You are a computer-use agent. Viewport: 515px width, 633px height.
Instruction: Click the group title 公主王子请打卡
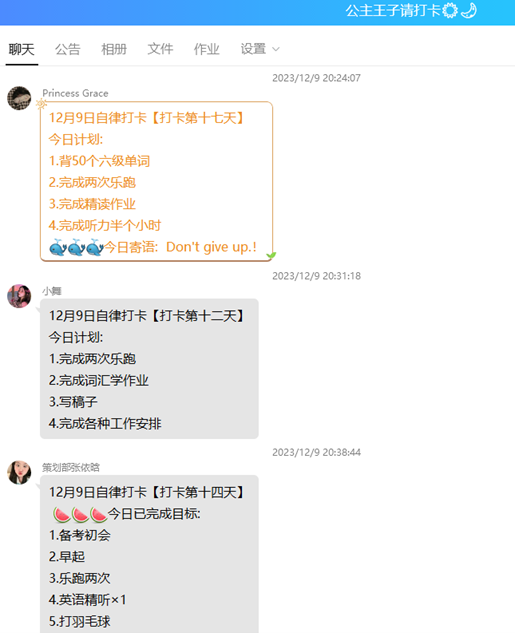393,10
